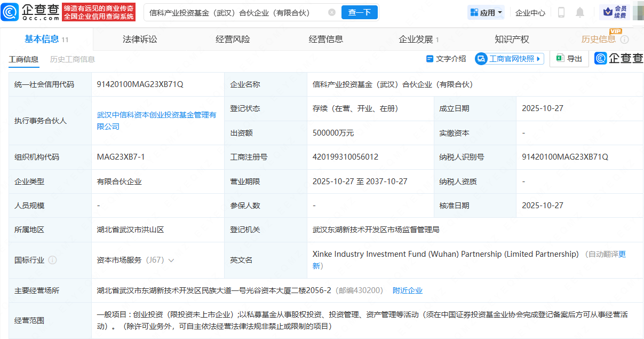Click into the company name search field

[x=235, y=12]
